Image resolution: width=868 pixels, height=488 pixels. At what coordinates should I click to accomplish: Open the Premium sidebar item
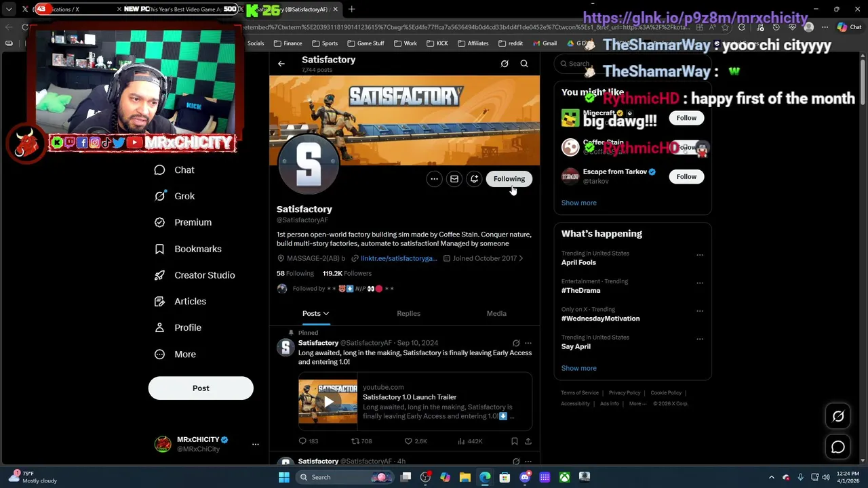pyautogui.click(x=182, y=222)
